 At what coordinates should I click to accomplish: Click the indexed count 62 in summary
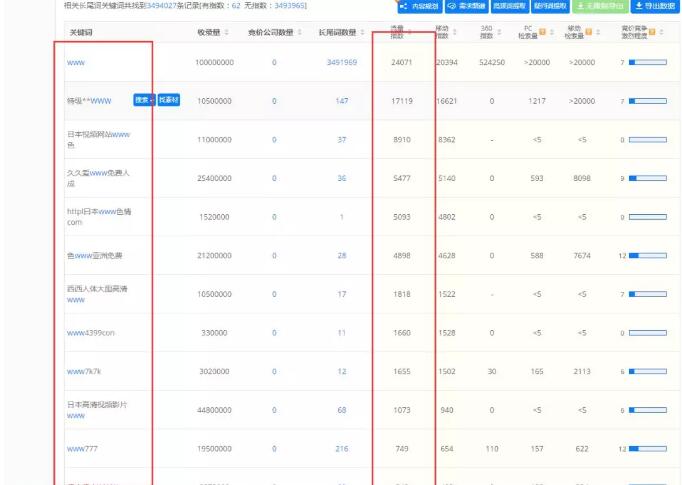[x=236, y=6]
